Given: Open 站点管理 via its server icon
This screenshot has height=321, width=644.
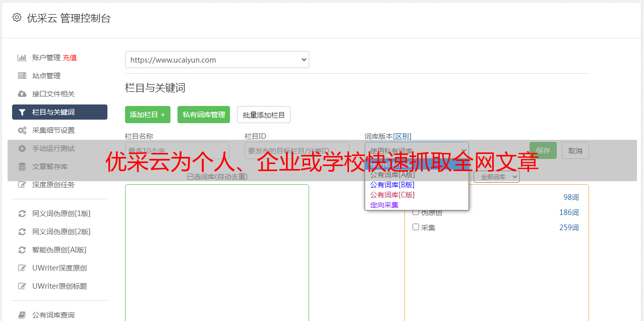Looking at the screenshot, I should 22,76.
